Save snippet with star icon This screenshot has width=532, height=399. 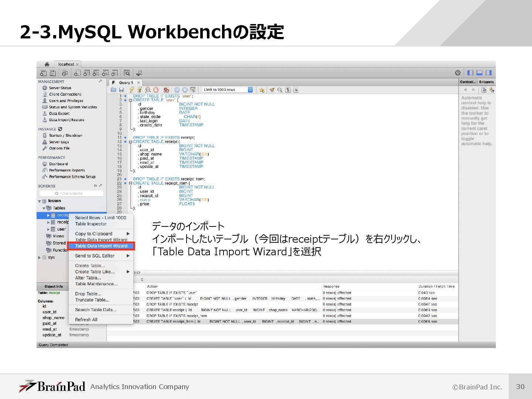pos(262,90)
